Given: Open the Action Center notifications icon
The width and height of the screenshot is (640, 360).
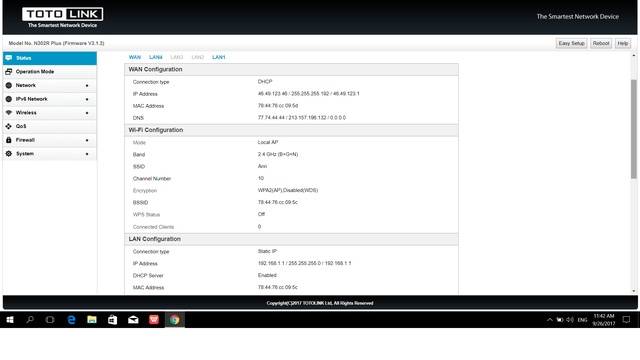Looking at the screenshot, I should (x=627, y=320).
